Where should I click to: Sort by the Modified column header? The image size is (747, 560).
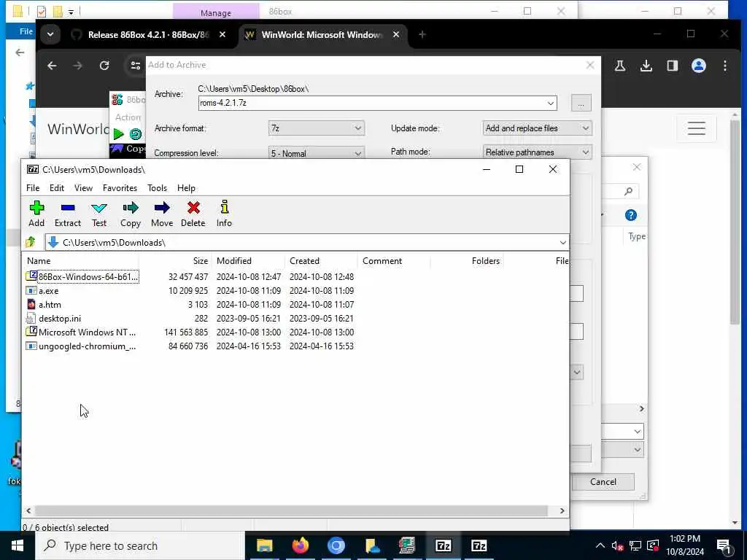pyautogui.click(x=248, y=261)
